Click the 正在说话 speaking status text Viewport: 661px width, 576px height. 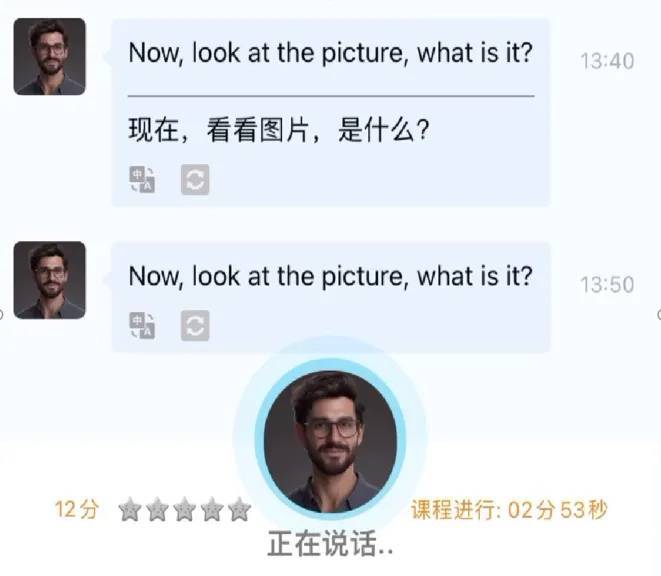coord(330,544)
